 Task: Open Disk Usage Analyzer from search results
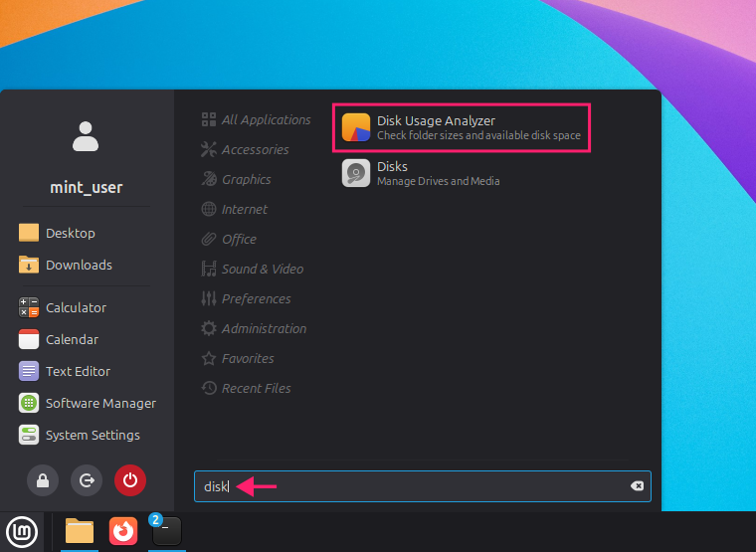click(x=462, y=127)
